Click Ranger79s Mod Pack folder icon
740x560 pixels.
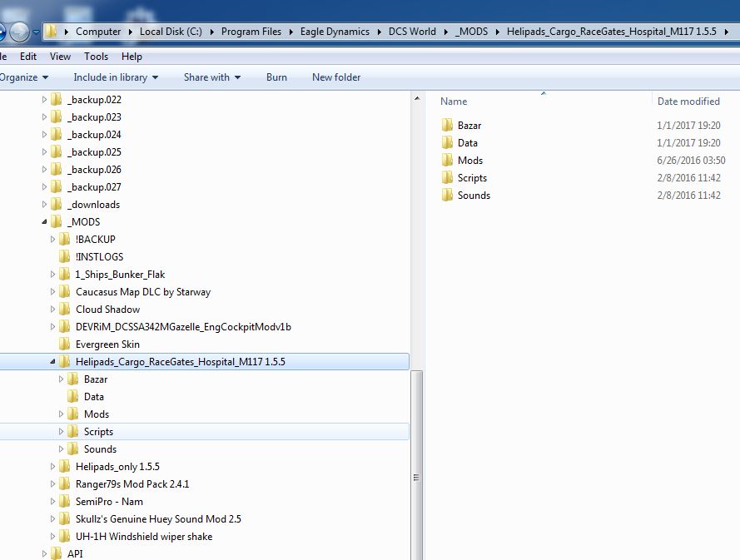coord(65,484)
